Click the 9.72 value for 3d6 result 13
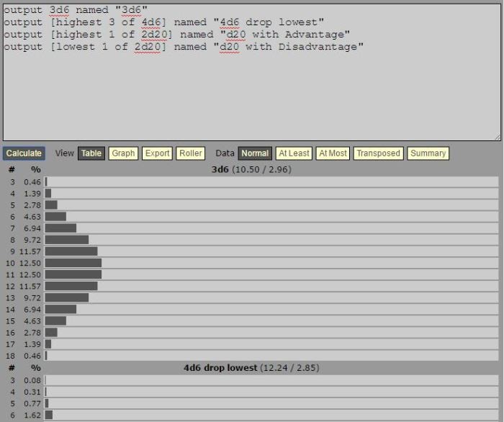This screenshot has width=504, height=422. [32, 298]
